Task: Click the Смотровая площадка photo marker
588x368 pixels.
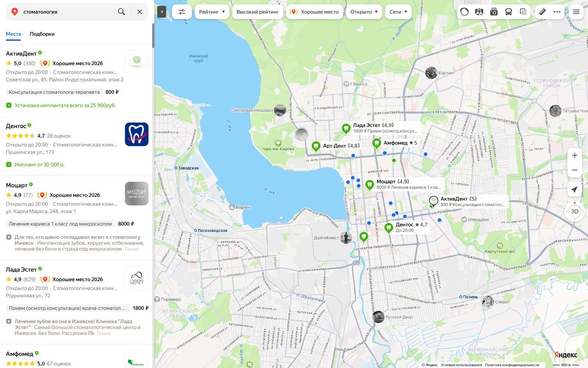Action: click(x=280, y=110)
